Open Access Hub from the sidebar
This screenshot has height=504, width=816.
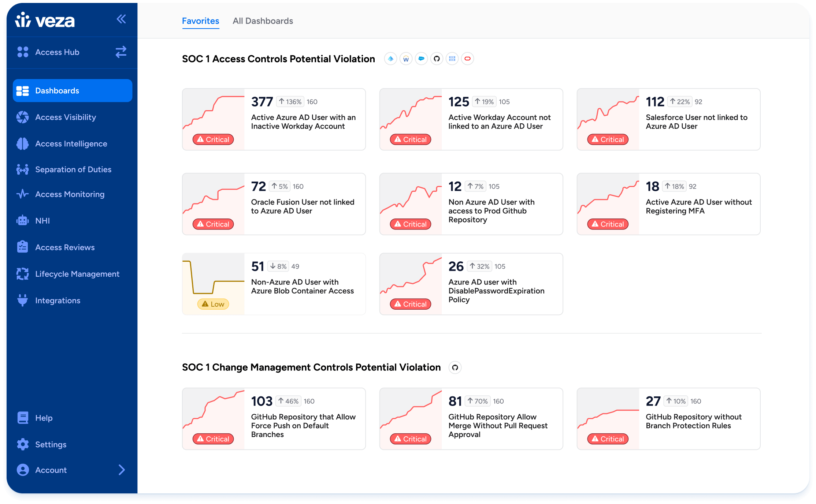point(57,52)
